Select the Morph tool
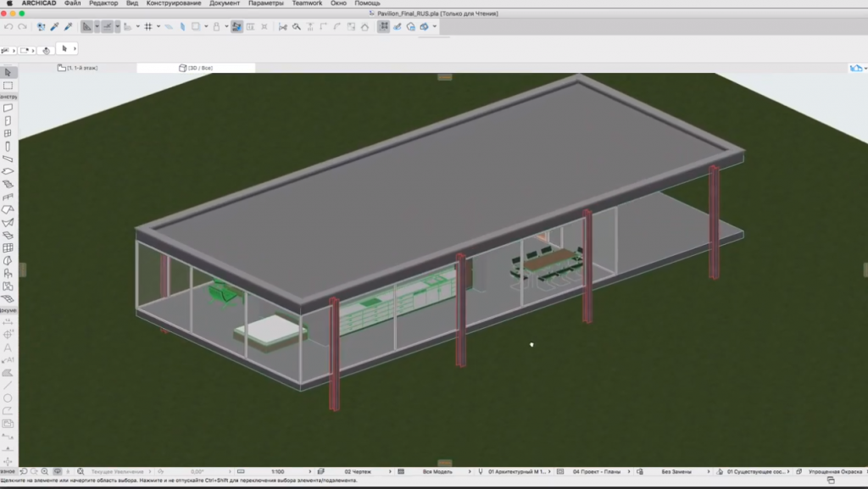Screen dimensions: 868x489 pos(8,260)
